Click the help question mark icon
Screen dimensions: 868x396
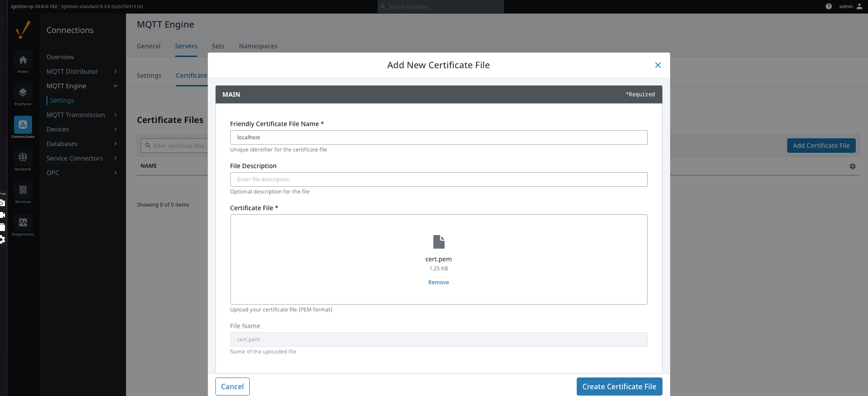pos(828,6)
